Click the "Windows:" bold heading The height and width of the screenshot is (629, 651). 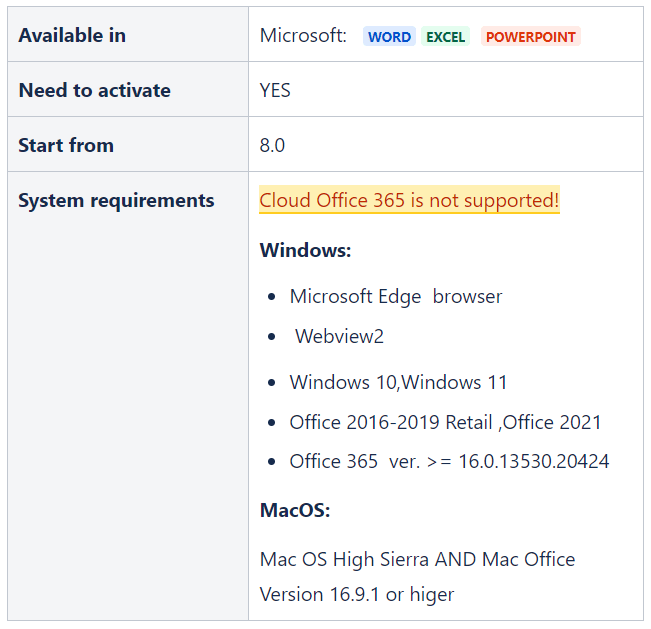pyautogui.click(x=305, y=250)
